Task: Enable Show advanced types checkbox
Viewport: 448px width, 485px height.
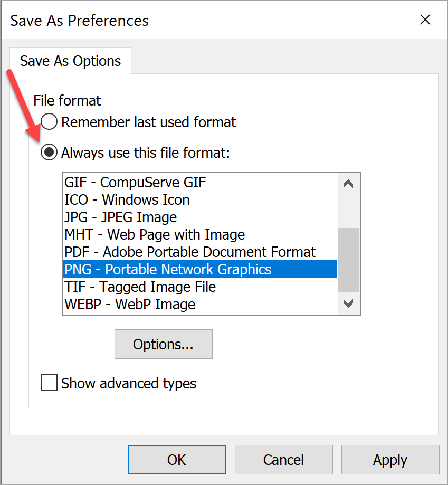Action: (49, 383)
